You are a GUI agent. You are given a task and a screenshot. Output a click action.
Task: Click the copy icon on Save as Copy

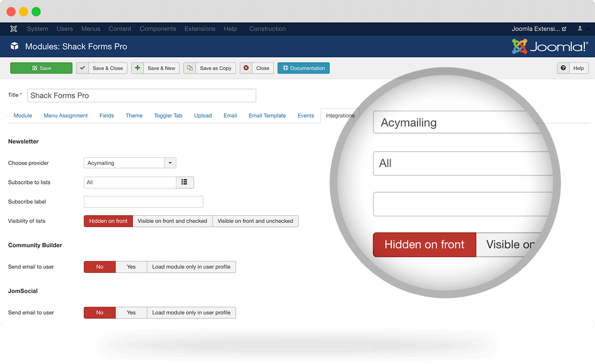(189, 68)
